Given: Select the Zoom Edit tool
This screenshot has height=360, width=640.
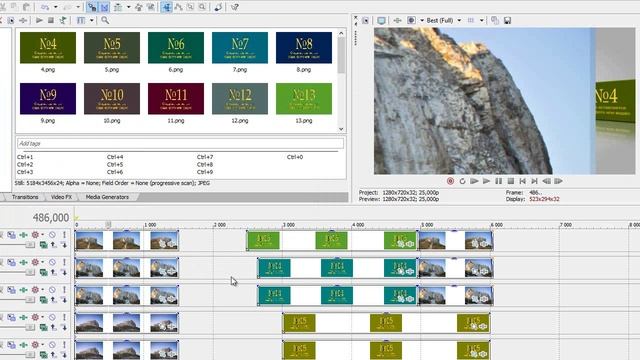Looking at the screenshot, I should tap(202, 7).
